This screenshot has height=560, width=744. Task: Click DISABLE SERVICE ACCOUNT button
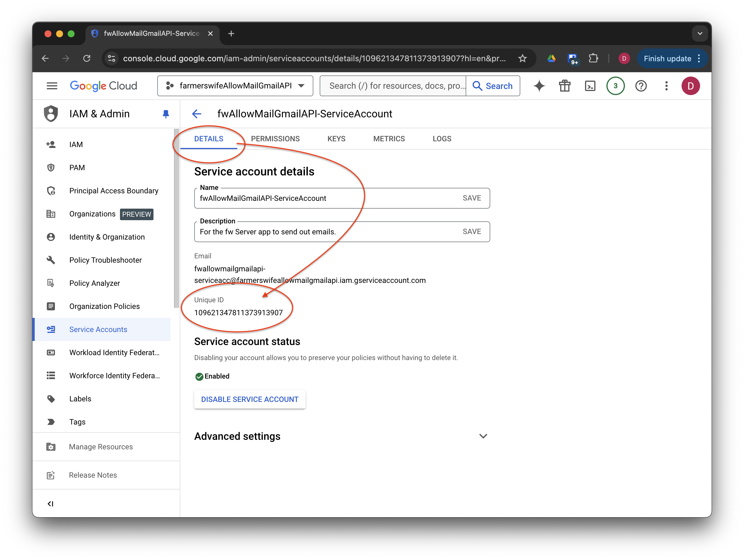point(249,399)
